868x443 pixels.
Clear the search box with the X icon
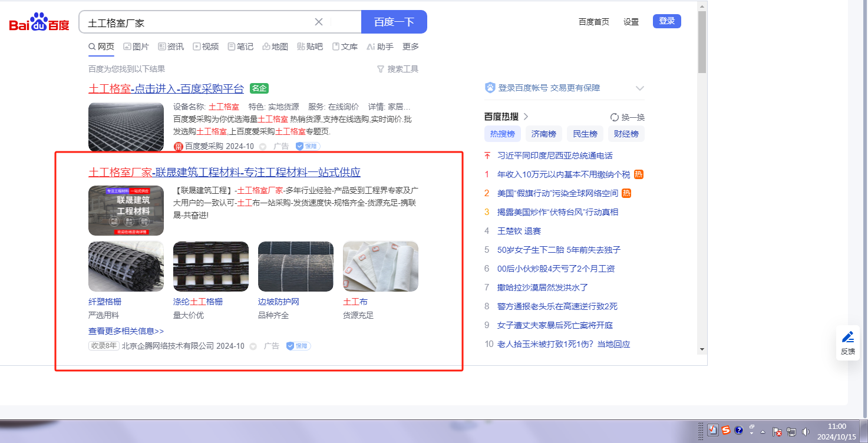tap(319, 22)
